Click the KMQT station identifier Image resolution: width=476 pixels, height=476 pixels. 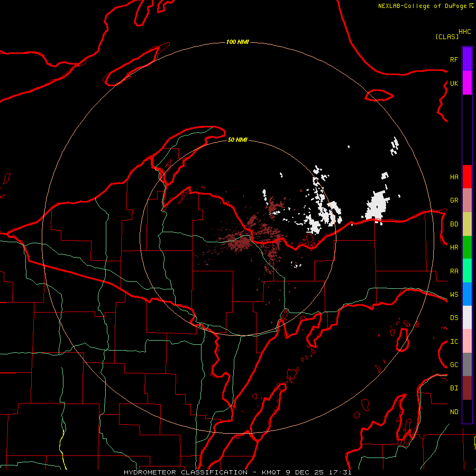[271, 472]
